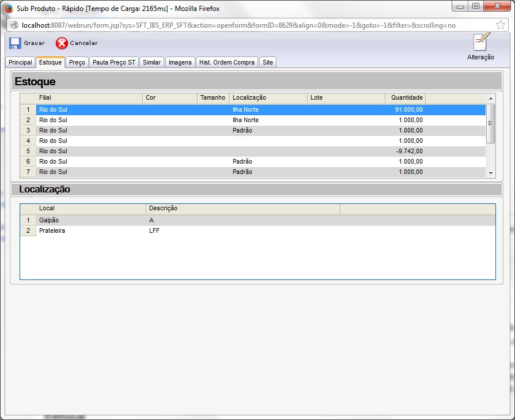Sort by the Quantidade column header
This screenshot has width=515, height=420.
pos(406,97)
